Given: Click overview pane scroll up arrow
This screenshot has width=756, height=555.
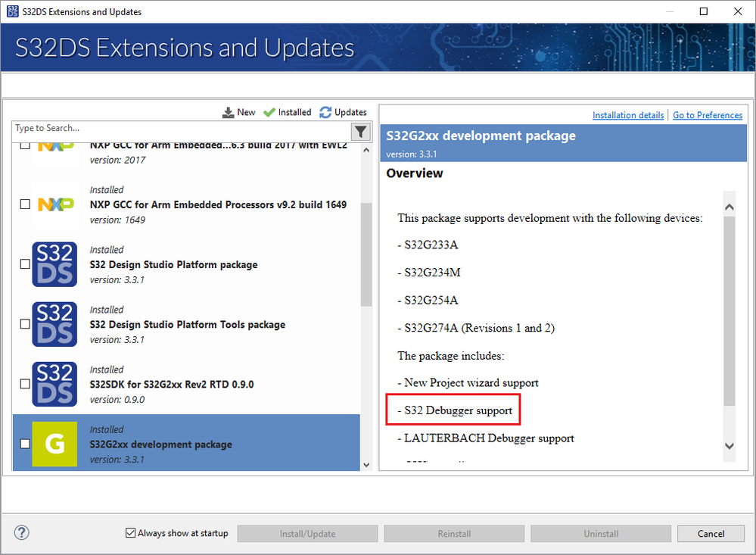Looking at the screenshot, I should (x=730, y=207).
